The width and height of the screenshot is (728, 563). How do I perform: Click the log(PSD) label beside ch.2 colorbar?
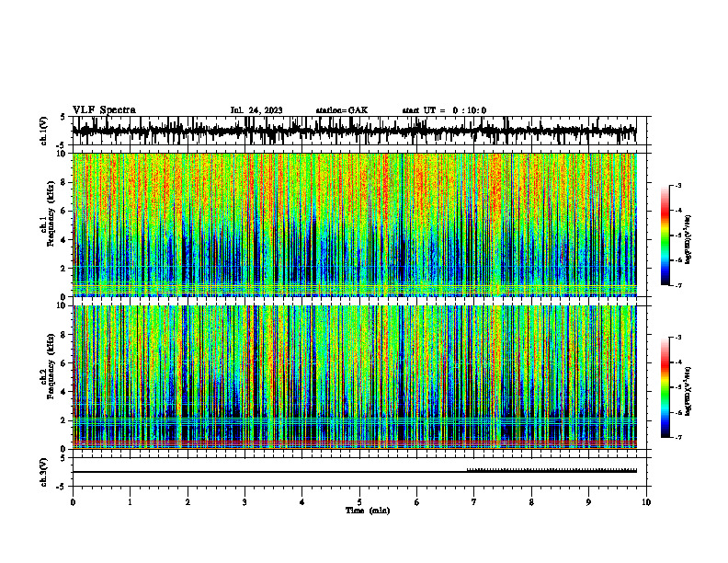688,391
